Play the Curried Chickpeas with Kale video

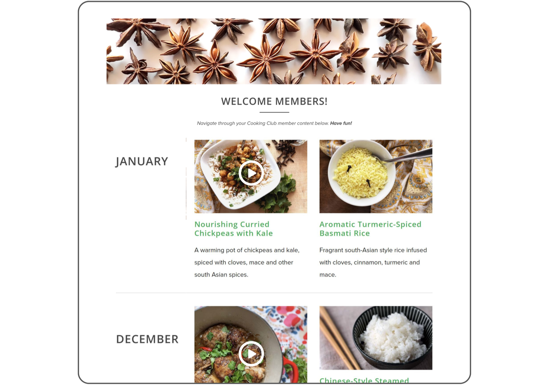[251, 173]
